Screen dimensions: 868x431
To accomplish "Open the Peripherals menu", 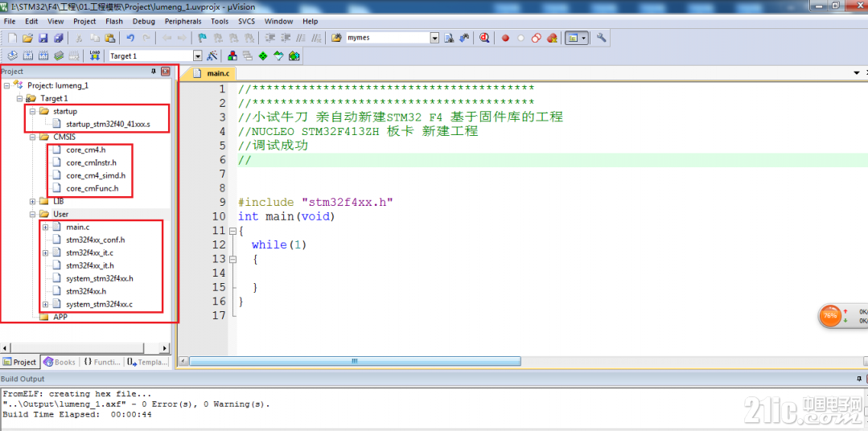I will point(183,21).
